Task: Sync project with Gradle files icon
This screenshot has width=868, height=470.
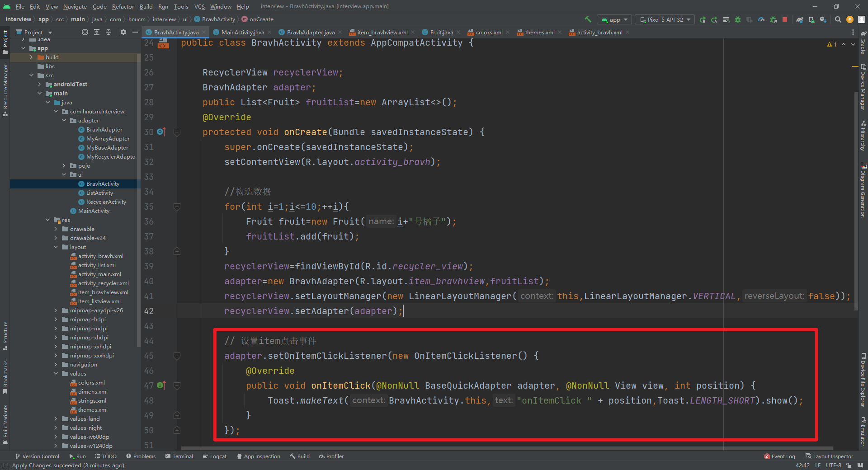Action: coord(800,19)
